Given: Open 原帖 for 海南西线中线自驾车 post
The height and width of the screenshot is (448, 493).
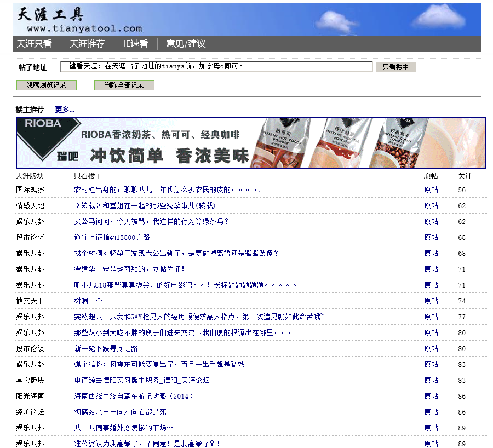Looking at the screenshot, I should 431,396.
